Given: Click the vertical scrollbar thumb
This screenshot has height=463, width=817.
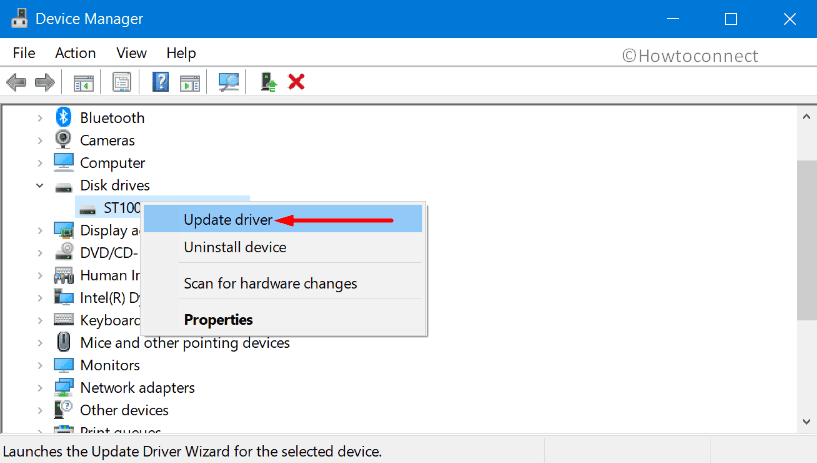Looking at the screenshot, I should (x=807, y=240).
